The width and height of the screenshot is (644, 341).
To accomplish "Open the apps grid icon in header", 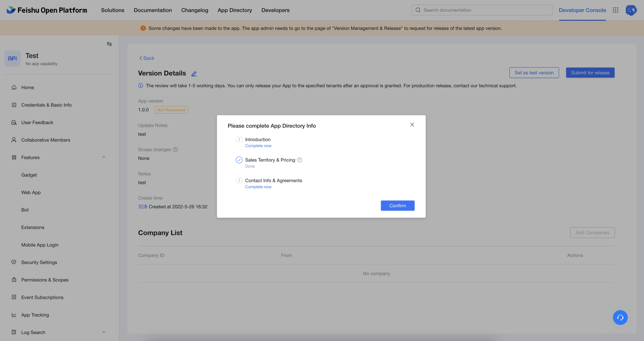I will pos(615,10).
